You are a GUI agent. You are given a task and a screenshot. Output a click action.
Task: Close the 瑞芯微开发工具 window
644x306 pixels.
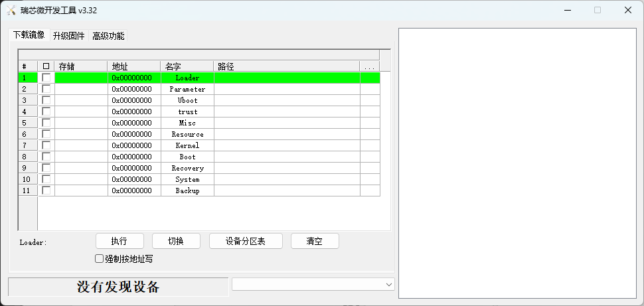pyautogui.click(x=627, y=10)
